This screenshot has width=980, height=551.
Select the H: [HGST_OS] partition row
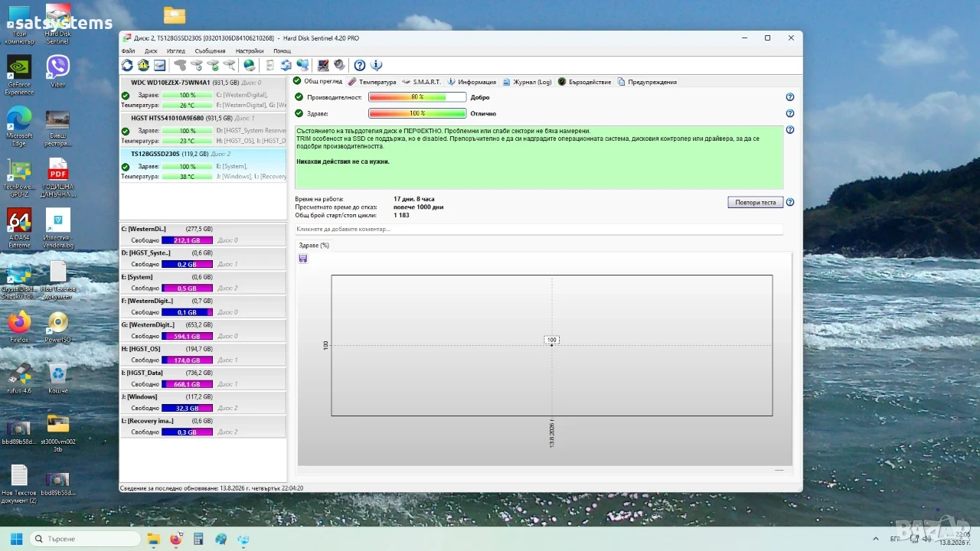[x=203, y=354]
